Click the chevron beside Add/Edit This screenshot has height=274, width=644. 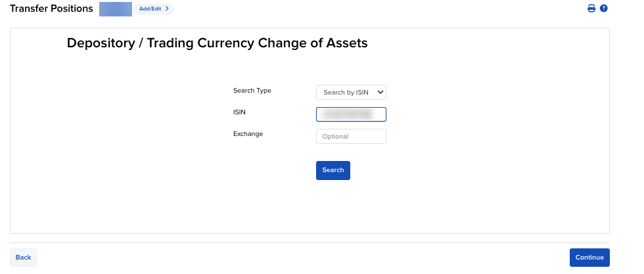(167, 9)
